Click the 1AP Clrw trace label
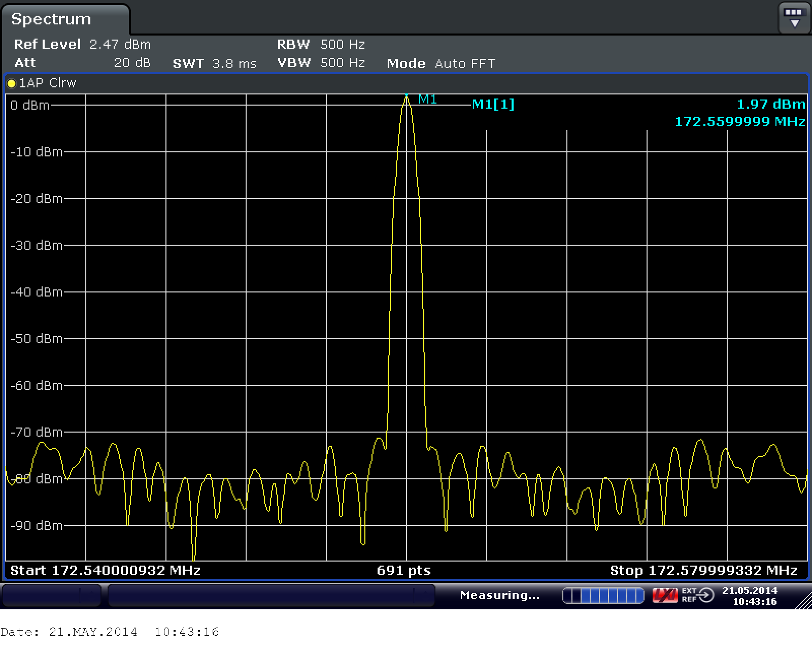The image size is (812, 656). (48, 83)
